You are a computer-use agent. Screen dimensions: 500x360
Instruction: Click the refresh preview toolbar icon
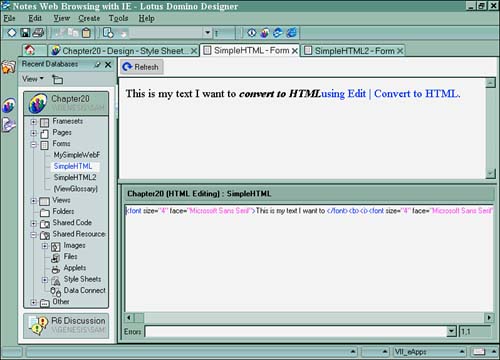(278, 33)
